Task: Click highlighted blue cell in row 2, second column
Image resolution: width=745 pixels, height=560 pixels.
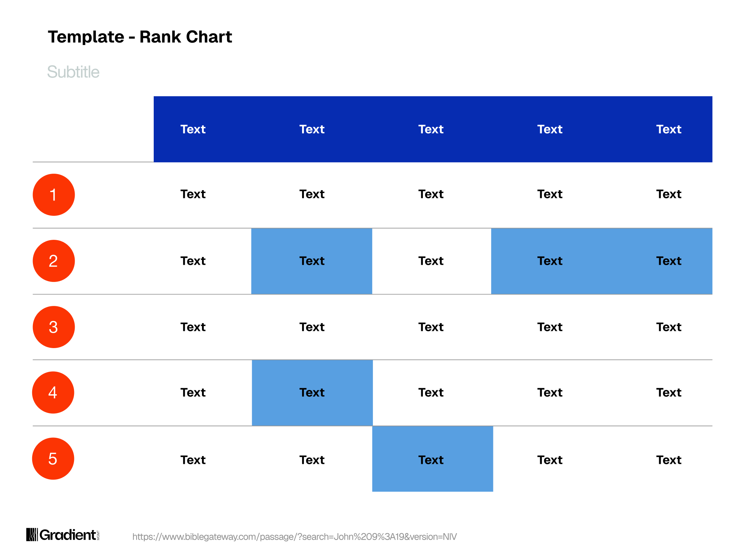Action: click(x=312, y=261)
